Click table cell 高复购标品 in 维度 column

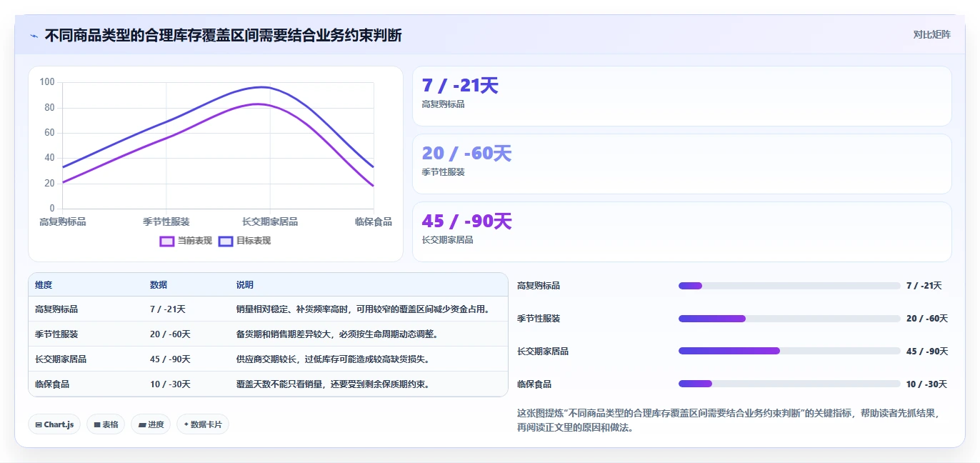coord(56,309)
